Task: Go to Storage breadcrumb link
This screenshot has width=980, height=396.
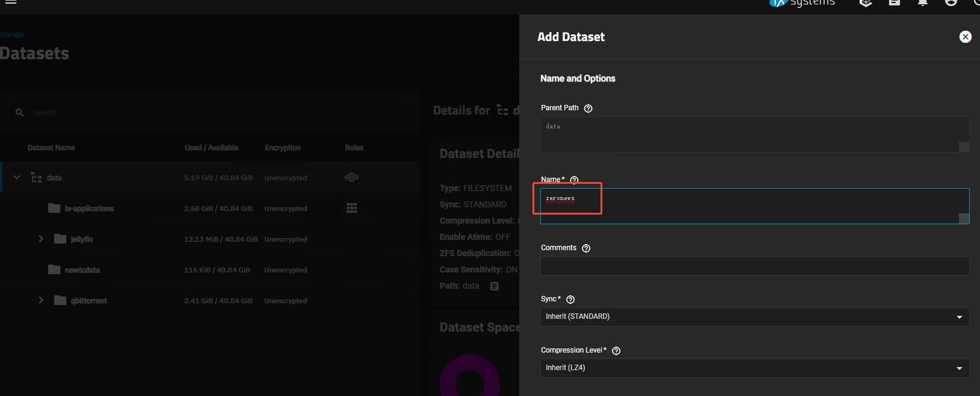Action: pyautogui.click(x=12, y=35)
